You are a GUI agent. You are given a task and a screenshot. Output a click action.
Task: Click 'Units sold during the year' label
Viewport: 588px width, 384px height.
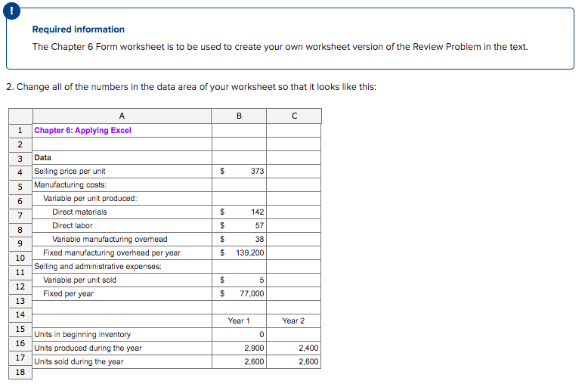(79, 361)
